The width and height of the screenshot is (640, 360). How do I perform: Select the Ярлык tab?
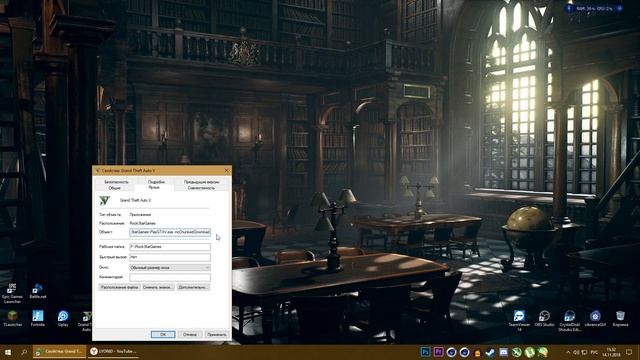(154, 187)
